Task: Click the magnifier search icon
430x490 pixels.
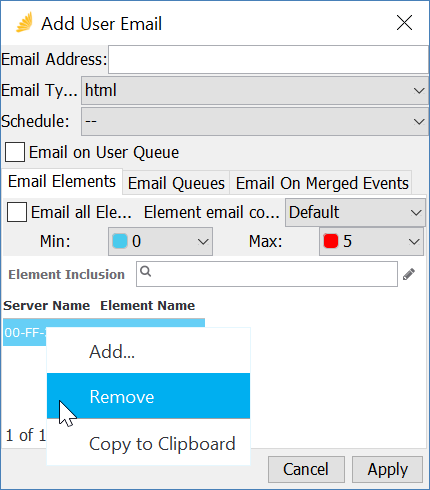Action: point(146,272)
